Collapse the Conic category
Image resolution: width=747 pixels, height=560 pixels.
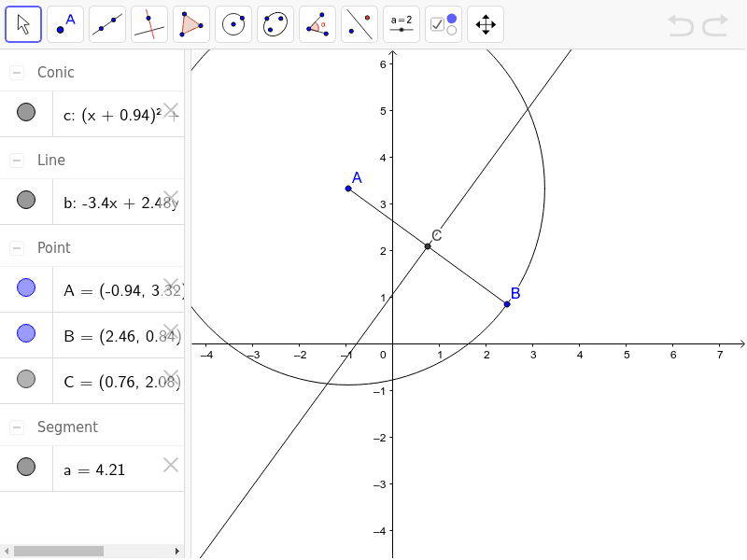pos(17,73)
